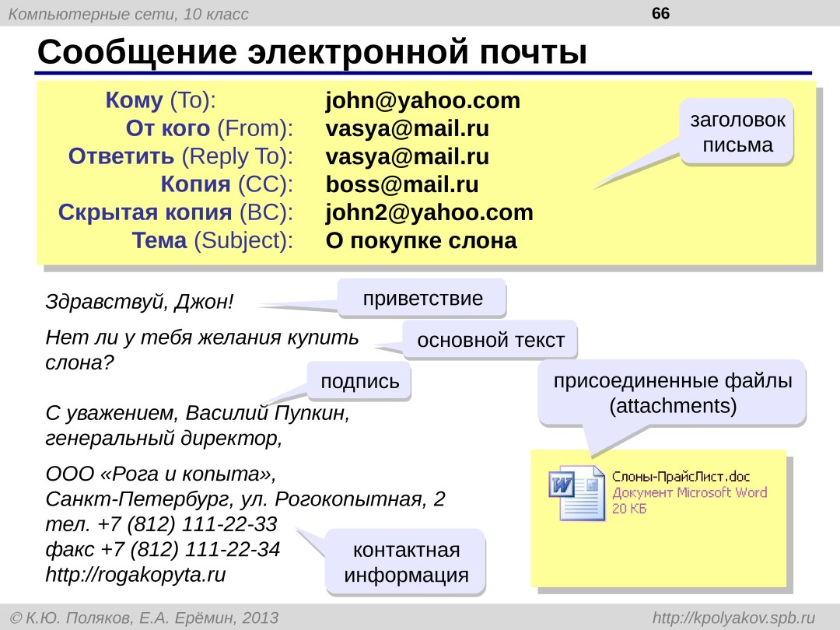Click the Word document icon of the attachment
This screenshot has width=840, height=630.
(576, 493)
